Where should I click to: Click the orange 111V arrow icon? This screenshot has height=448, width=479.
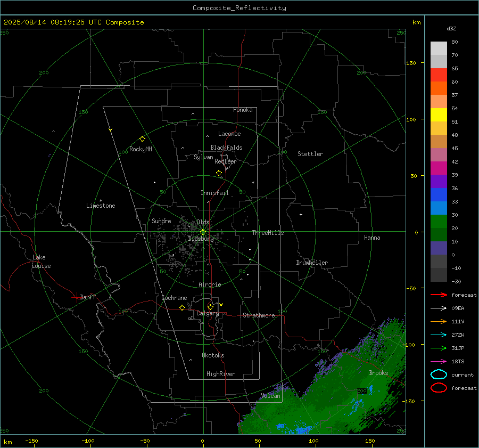coord(439,321)
